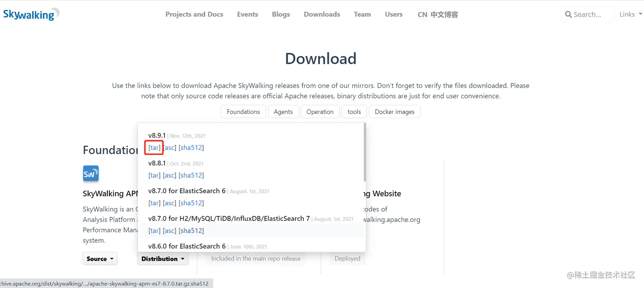This screenshot has height=288, width=644.
Task: Download the v8.8.1 tar file
Action: [155, 175]
